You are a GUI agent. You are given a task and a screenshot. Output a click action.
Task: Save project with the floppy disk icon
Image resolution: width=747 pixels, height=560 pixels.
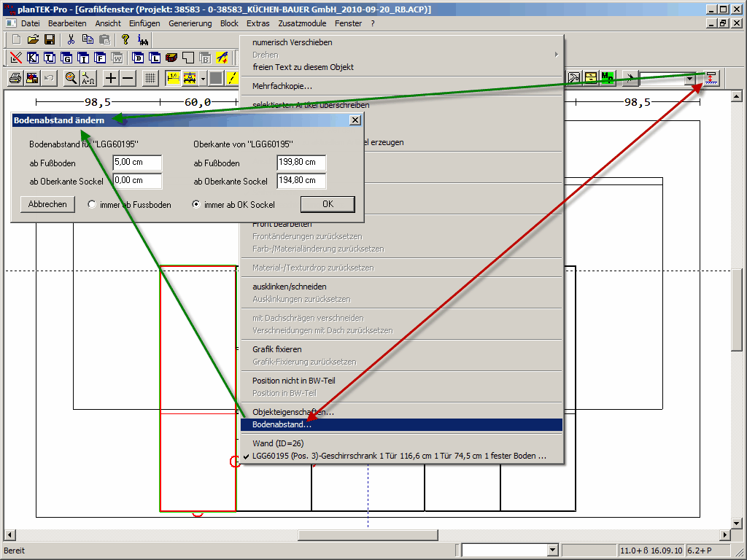(x=50, y=39)
